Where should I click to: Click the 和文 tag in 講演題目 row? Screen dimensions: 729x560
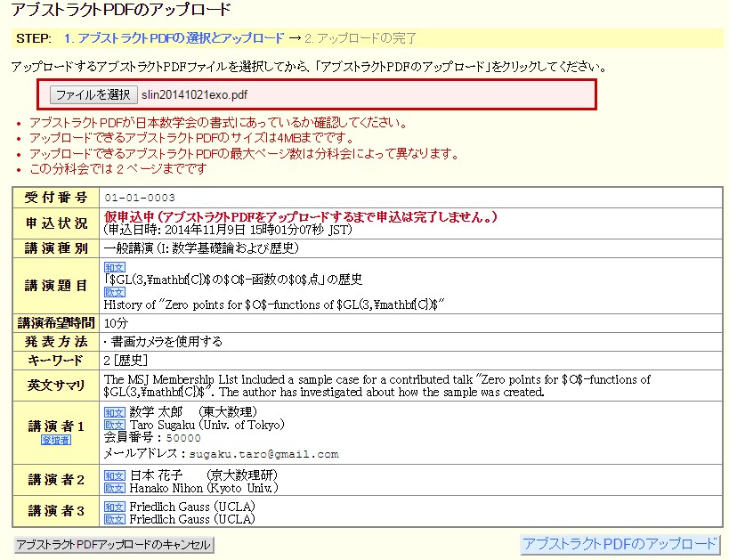pos(115,267)
